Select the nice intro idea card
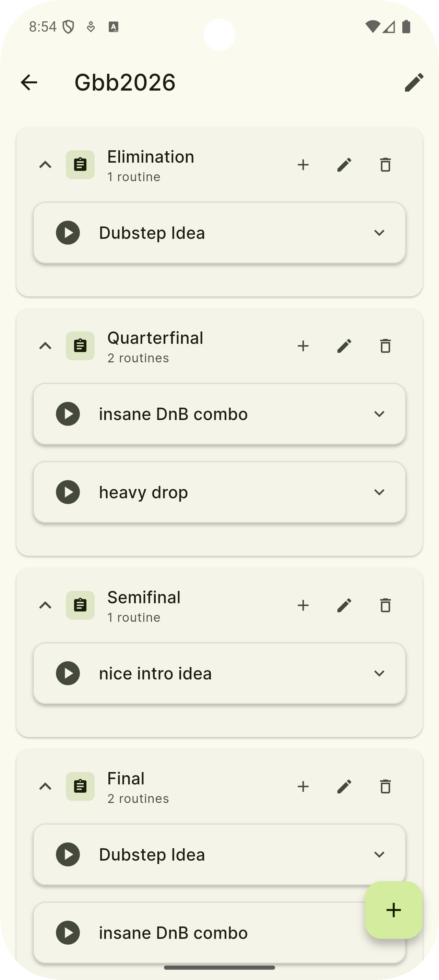Screen dimensions: 439x980 click(219, 673)
